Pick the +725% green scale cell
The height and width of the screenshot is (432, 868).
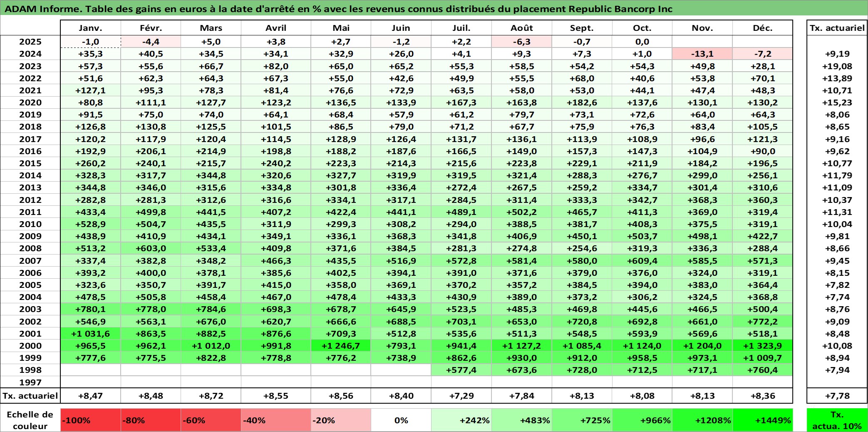coord(582,420)
